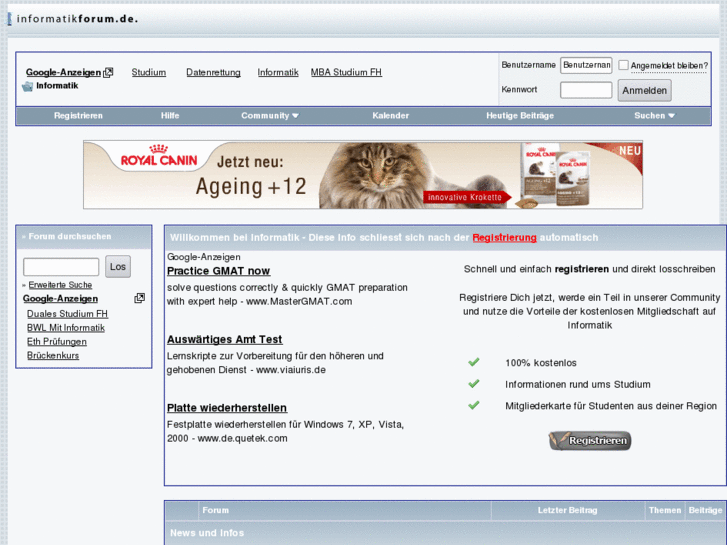This screenshot has width=727, height=545.
Task: Open Duales Studium FH link
Action: click(67, 314)
